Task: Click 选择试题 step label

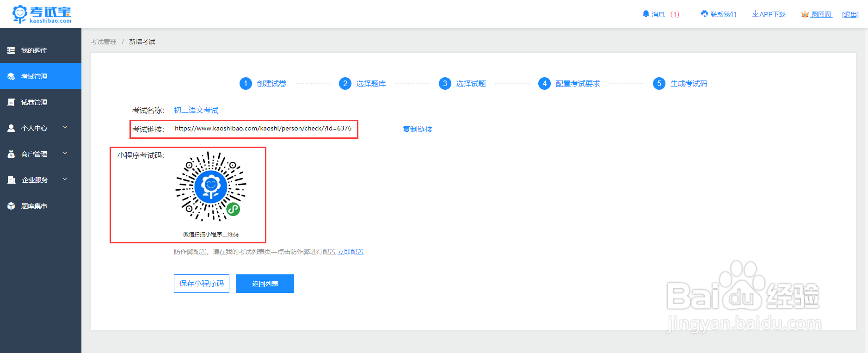Action: click(x=471, y=84)
